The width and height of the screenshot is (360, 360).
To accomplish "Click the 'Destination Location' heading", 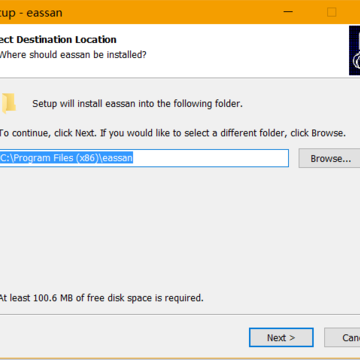I will (x=66, y=39).
